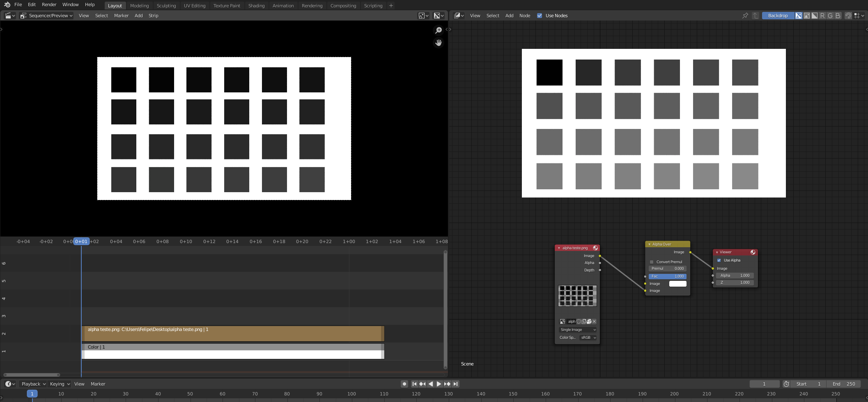Click the pin icon in compositor header
The width and height of the screenshot is (868, 402).
(745, 15)
